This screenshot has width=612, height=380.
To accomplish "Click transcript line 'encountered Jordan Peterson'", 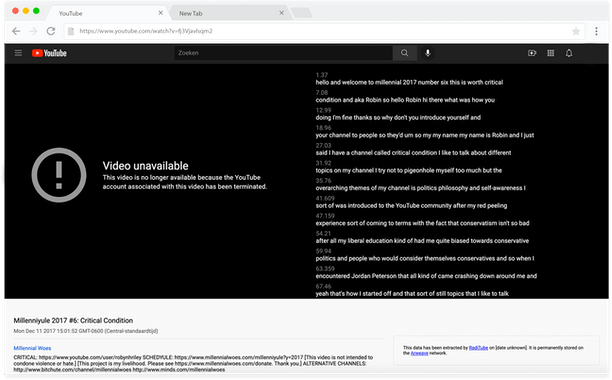I will coord(426,275).
